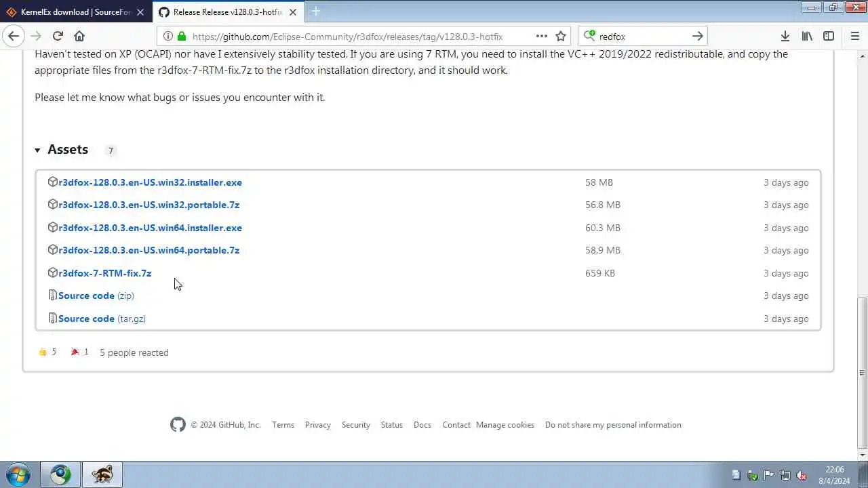Viewport: 868px width, 488px height.
Task: Open Action Center flag tray icon
Action: pos(768,475)
